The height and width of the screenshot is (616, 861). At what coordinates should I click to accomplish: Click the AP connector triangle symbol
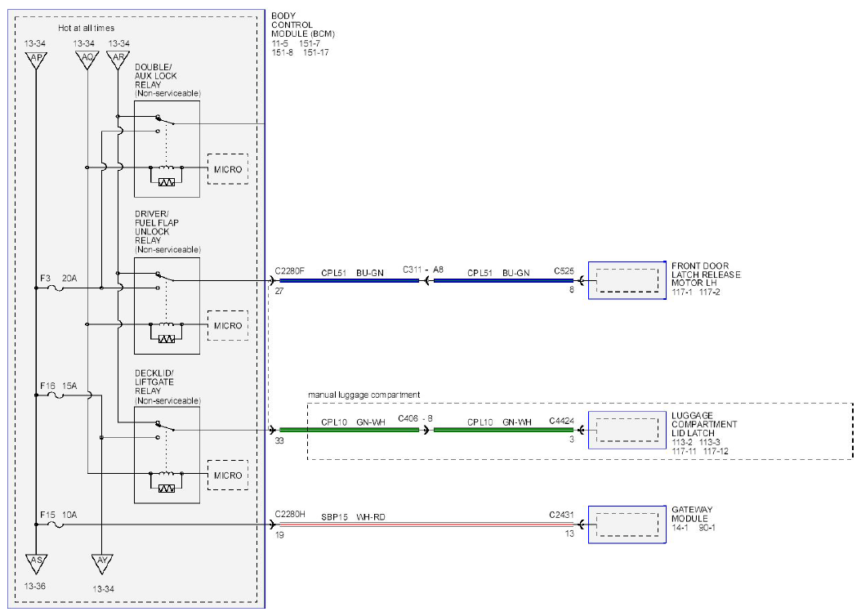point(36,60)
